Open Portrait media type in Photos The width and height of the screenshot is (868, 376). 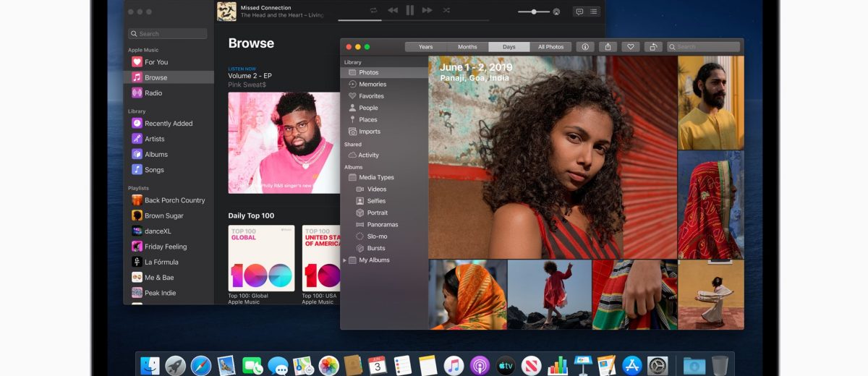(384, 213)
